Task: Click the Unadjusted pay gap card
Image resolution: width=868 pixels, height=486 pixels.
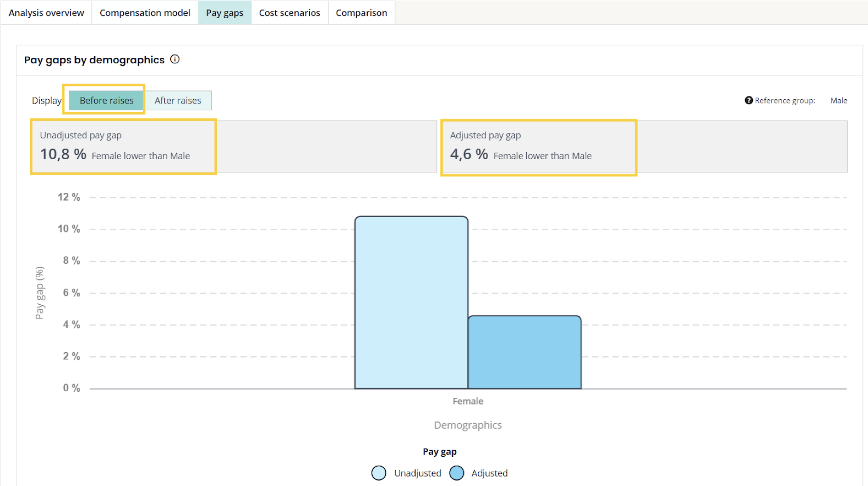Action: click(x=123, y=146)
